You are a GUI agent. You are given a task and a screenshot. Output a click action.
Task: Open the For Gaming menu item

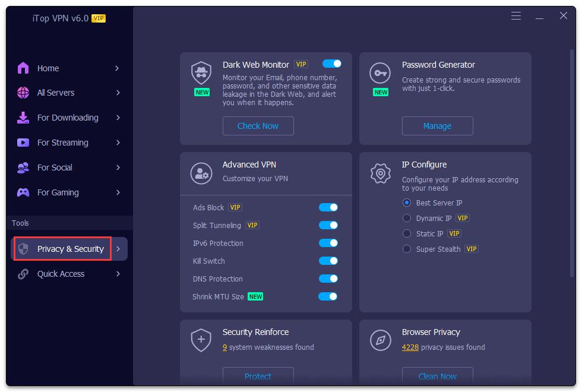point(69,192)
